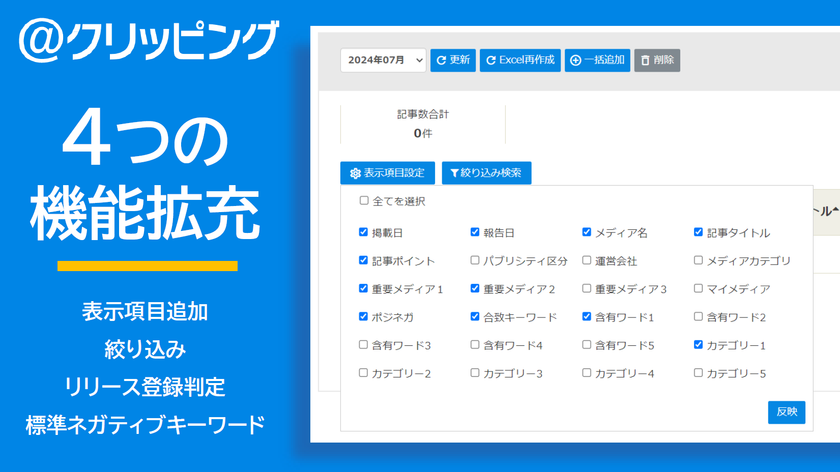
Task: Check the パブリシティ区分 checkbox
Action: [x=475, y=260]
